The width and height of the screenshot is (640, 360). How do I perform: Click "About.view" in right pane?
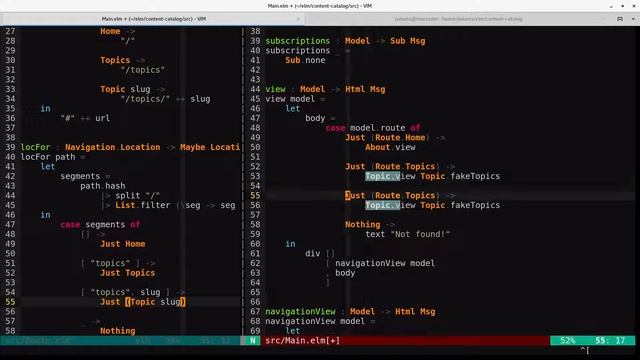click(390, 147)
